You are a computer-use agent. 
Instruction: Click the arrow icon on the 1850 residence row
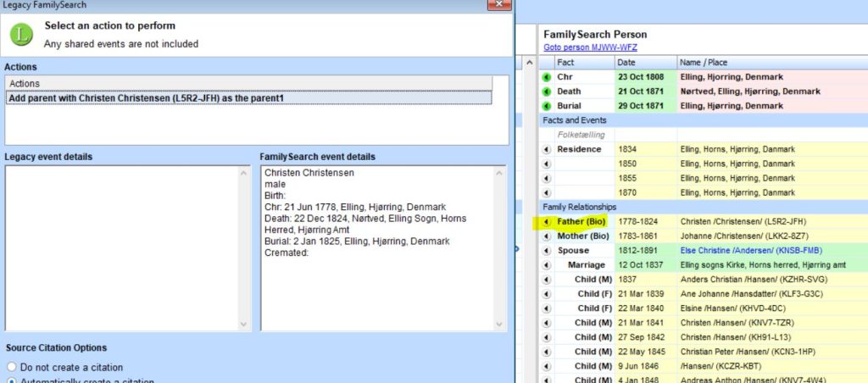pos(547,164)
